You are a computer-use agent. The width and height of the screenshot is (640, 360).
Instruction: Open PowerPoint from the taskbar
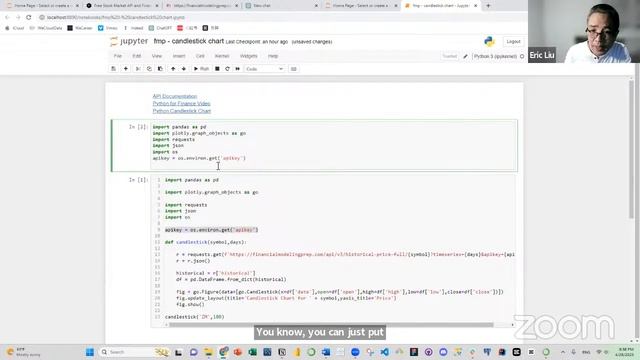(238, 352)
